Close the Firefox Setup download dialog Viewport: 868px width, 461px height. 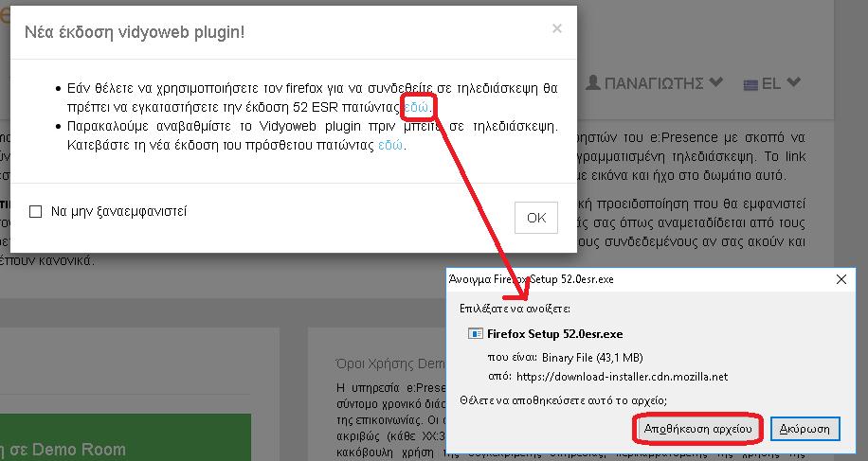click(841, 279)
